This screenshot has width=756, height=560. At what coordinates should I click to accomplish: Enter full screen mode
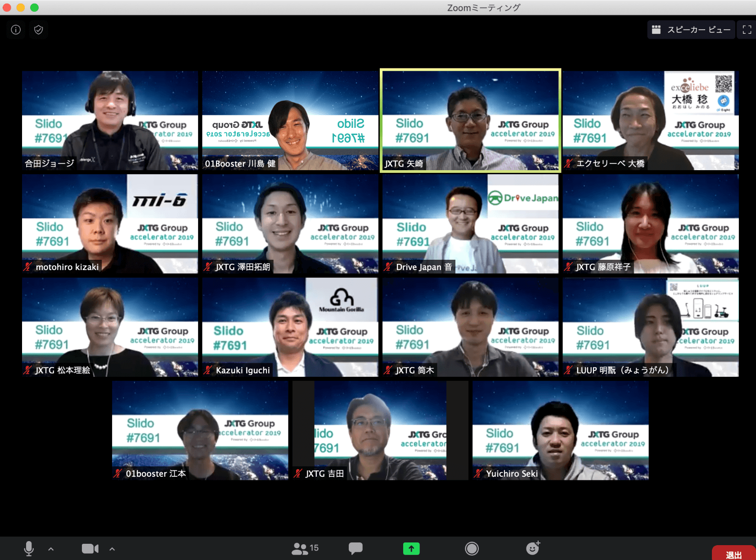(x=747, y=30)
